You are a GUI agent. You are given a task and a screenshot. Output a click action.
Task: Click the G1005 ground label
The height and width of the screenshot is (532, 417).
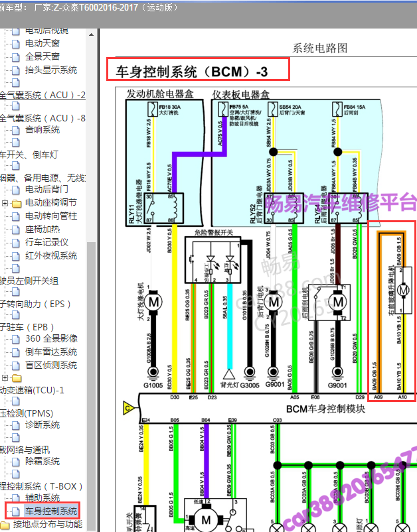(153, 385)
